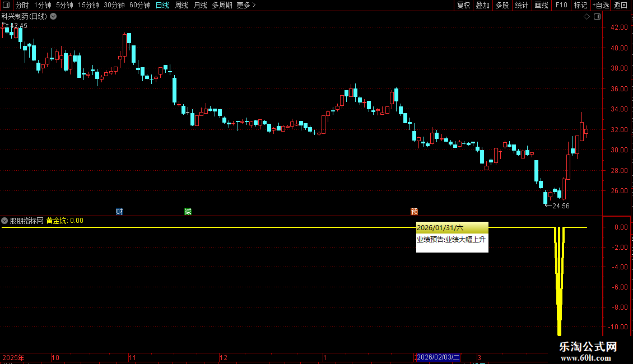Add stock with +自选 button
633x364 pixels.
[601, 5]
